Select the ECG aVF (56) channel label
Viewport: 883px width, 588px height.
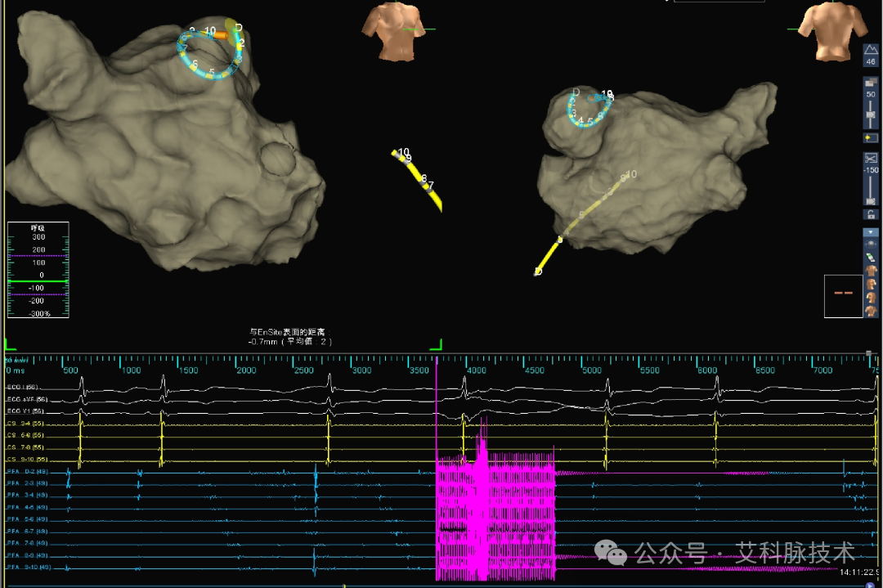click(x=27, y=399)
